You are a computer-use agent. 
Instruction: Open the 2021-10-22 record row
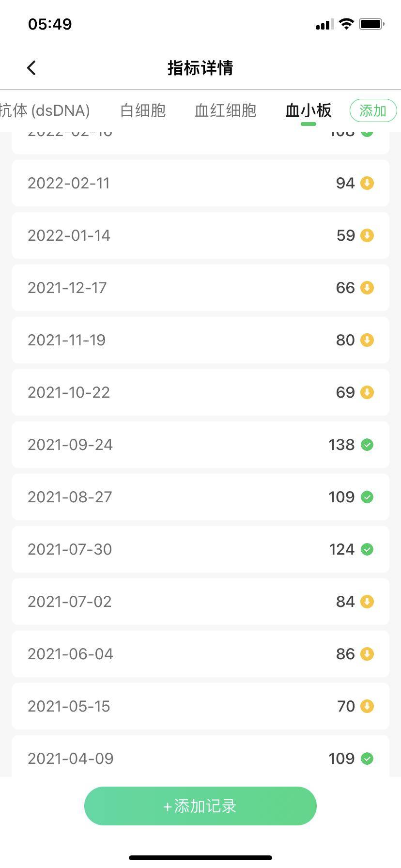[x=200, y=392]
